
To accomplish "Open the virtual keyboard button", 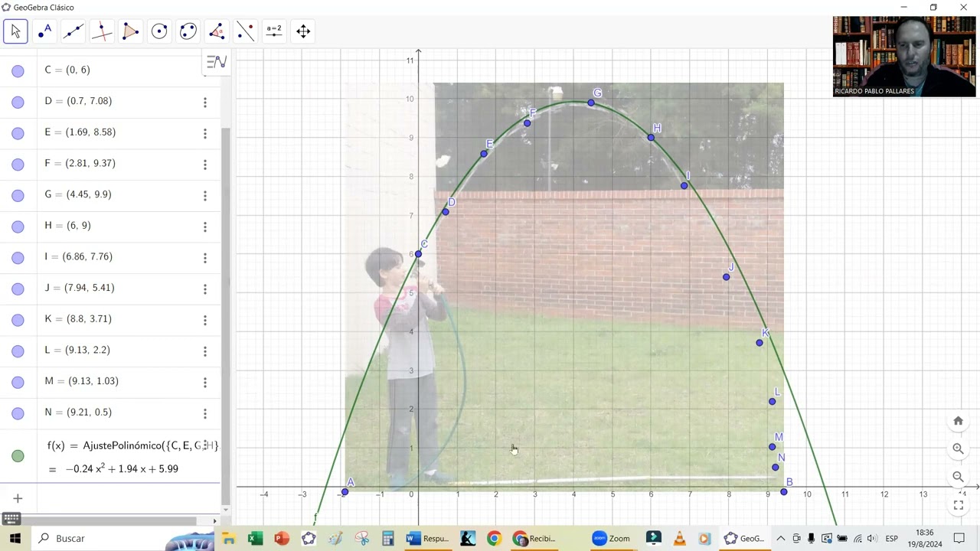I will click(11, 520).
